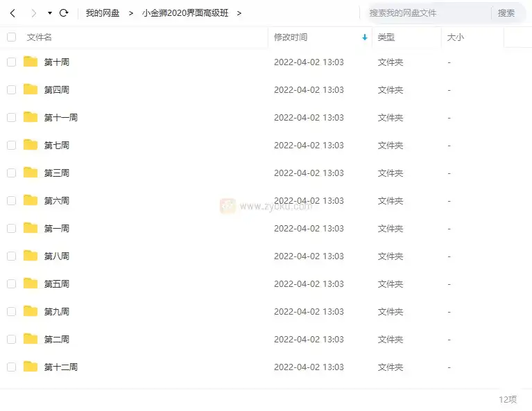Viewport: 532px width, 411px height.
Task: Expand chevron after 小金狮2020界面高级班
Action: tap(239, 13)
